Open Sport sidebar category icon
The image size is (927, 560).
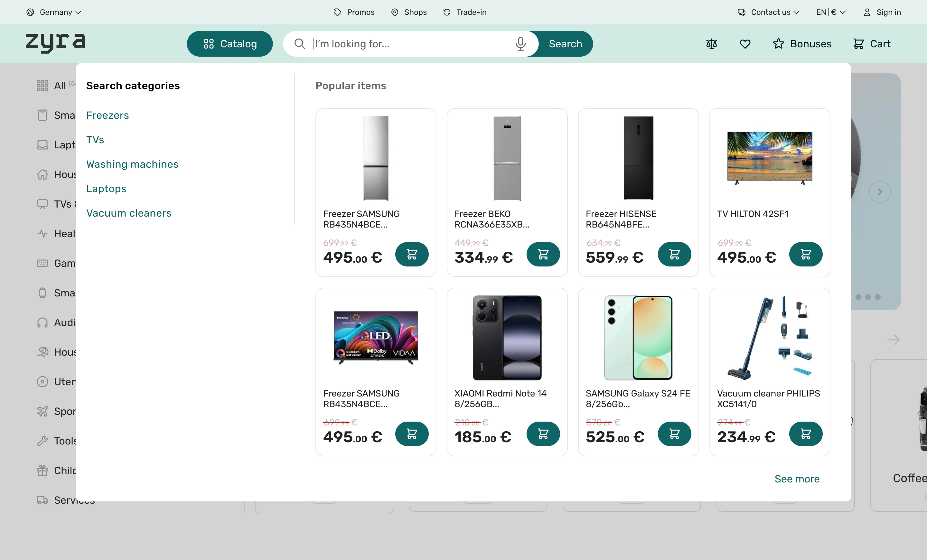[42, 411]
